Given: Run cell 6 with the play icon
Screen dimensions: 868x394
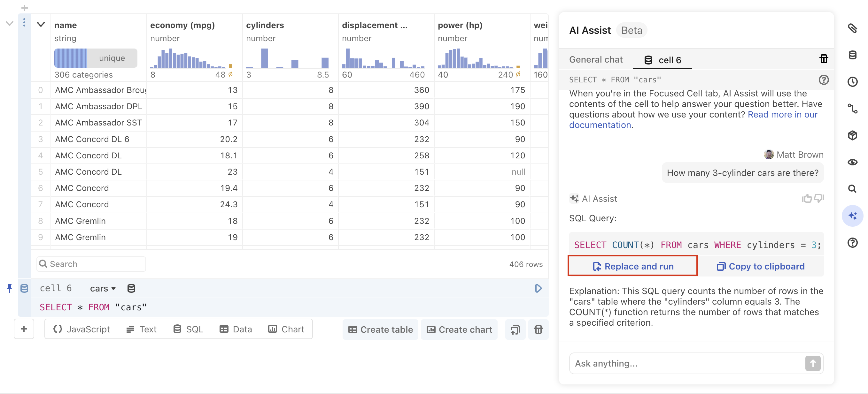Looking at the screenshot, I should click(538, 288).
